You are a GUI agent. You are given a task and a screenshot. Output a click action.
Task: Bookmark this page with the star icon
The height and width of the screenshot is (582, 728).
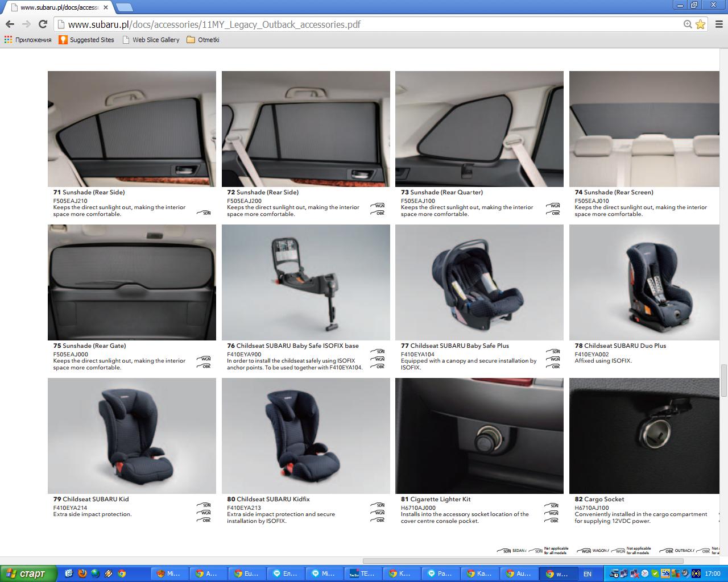click(700, 24)
